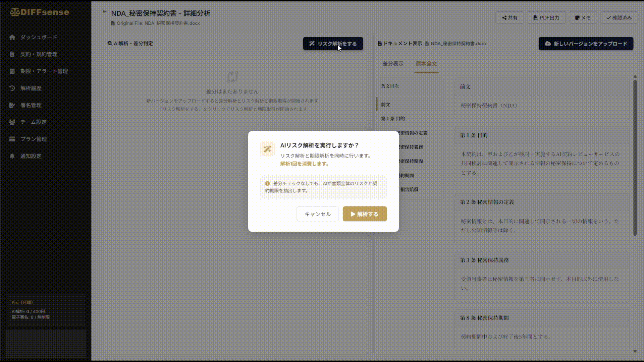Click 通知設定 bell icon
644x362 pixels.
12,156
